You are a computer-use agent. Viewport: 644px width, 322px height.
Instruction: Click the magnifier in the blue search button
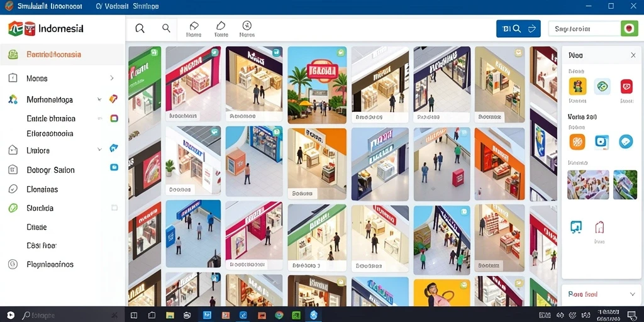tap(517, 29)
